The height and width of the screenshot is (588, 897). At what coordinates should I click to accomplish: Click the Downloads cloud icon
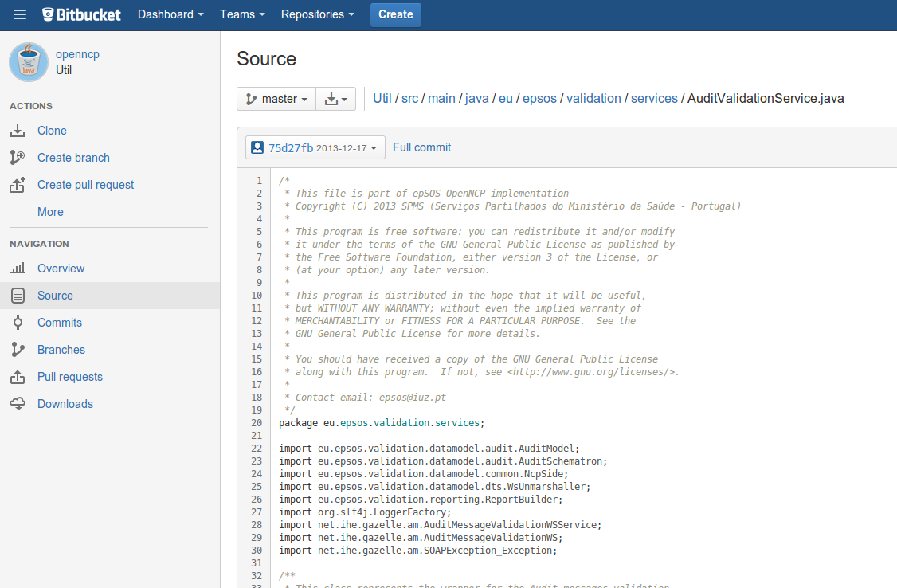point(18,404)
